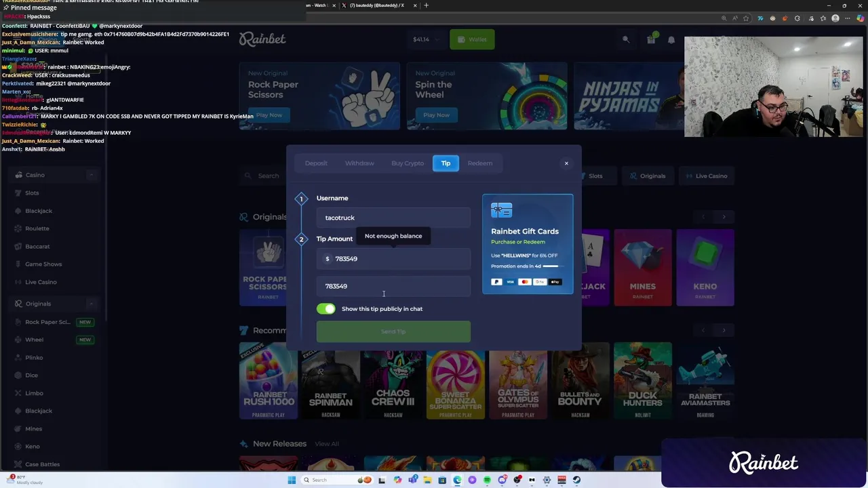Open Case Battles from the sidebar
Image resolution: width=868 pixels, height=488 pixels.
tap(42, 464)
